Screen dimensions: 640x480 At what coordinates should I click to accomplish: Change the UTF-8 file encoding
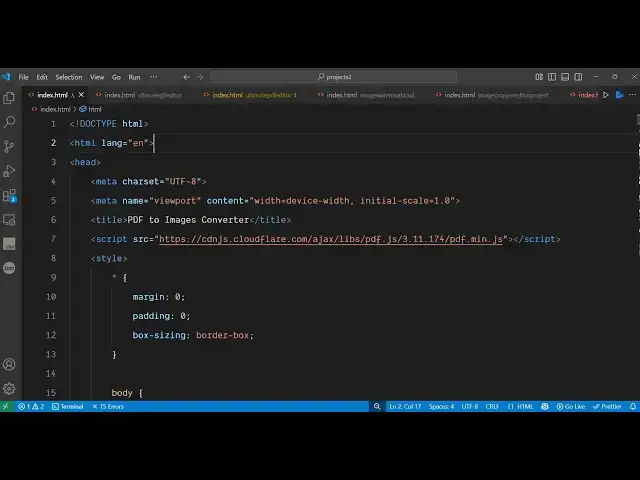470,406
